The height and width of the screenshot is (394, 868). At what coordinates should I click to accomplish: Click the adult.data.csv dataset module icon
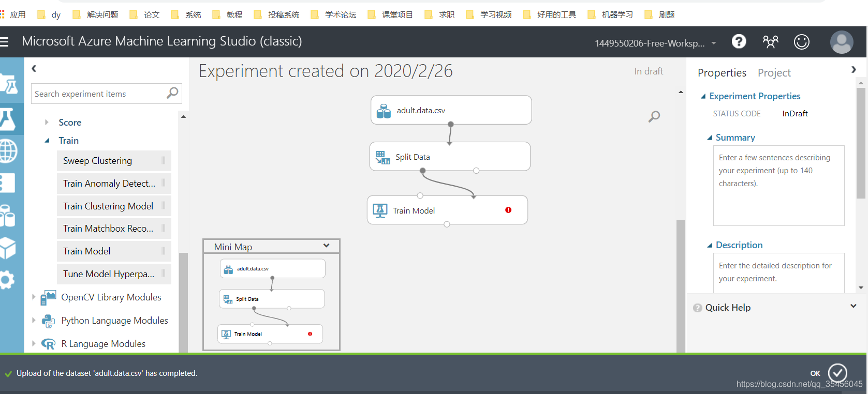point(384,111)
